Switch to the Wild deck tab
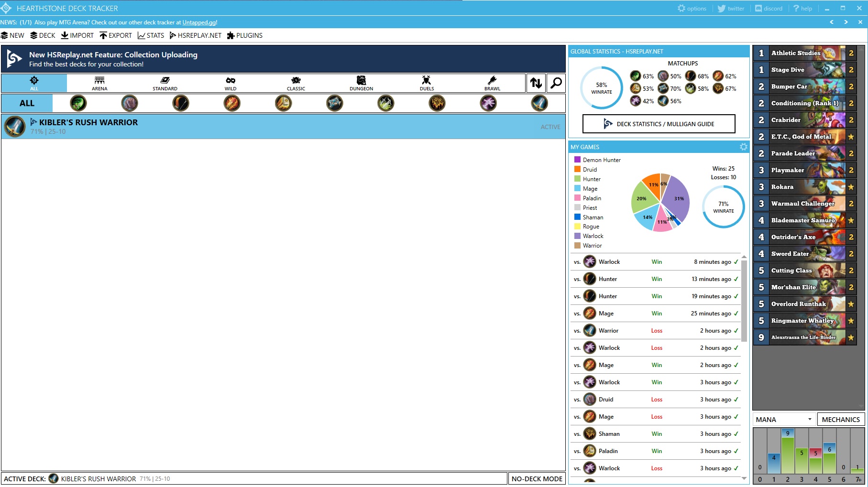 click(231, 83)
